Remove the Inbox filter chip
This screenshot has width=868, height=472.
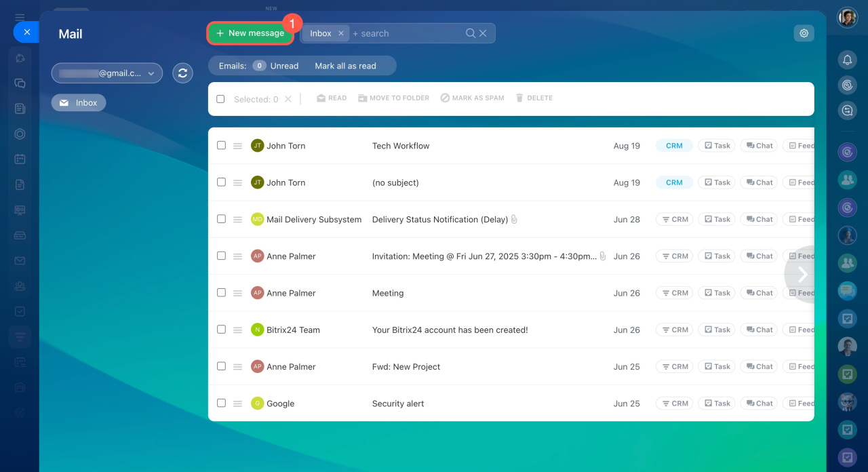coord(341,33)
